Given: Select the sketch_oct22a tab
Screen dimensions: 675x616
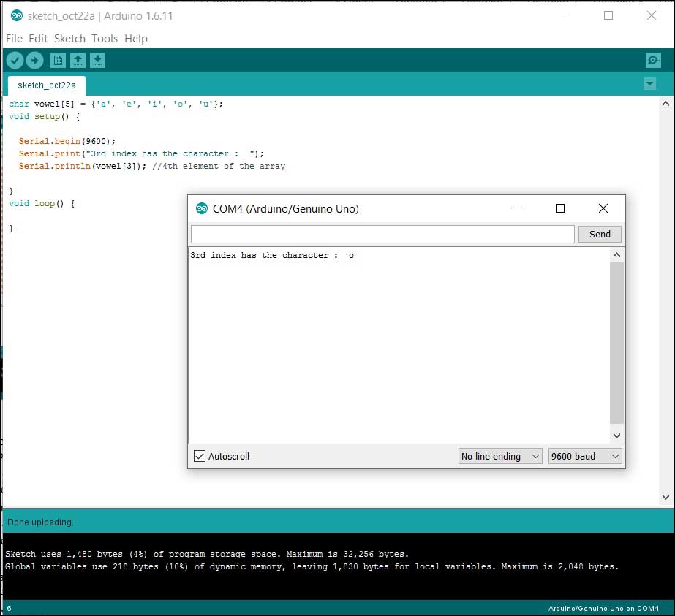Looking at the screenshot, I should [47, 85].
